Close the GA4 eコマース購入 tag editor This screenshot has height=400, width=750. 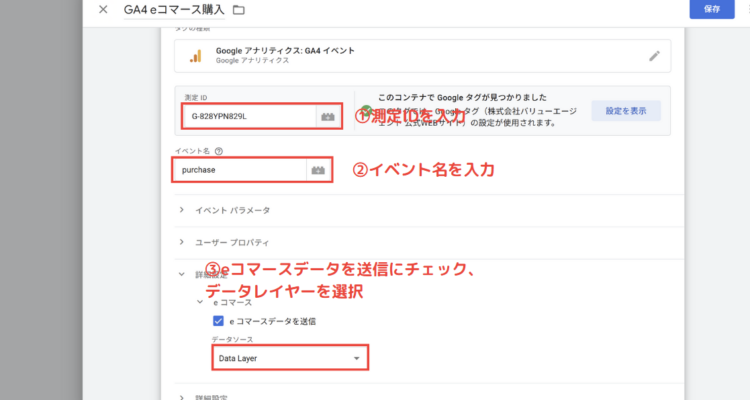click(x=103, y=9)
